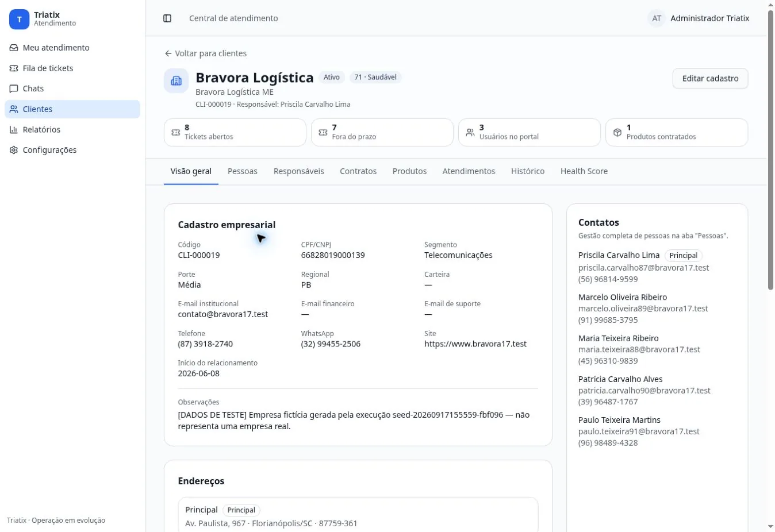Select Clientes in the sidebar
The image size is (775, 532).
[72, 109]
